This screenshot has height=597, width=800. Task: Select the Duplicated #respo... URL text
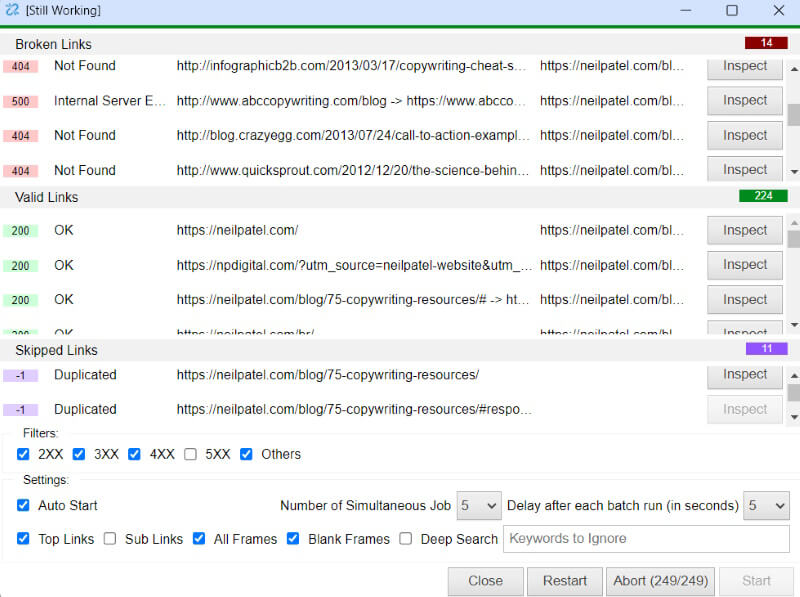[x=354, y=409]
